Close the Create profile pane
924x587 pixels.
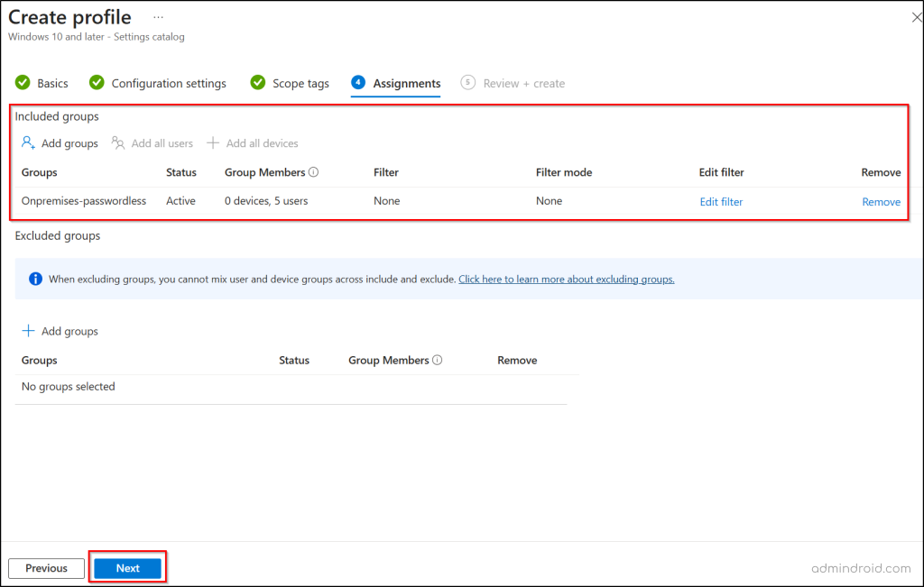[917, 17]
